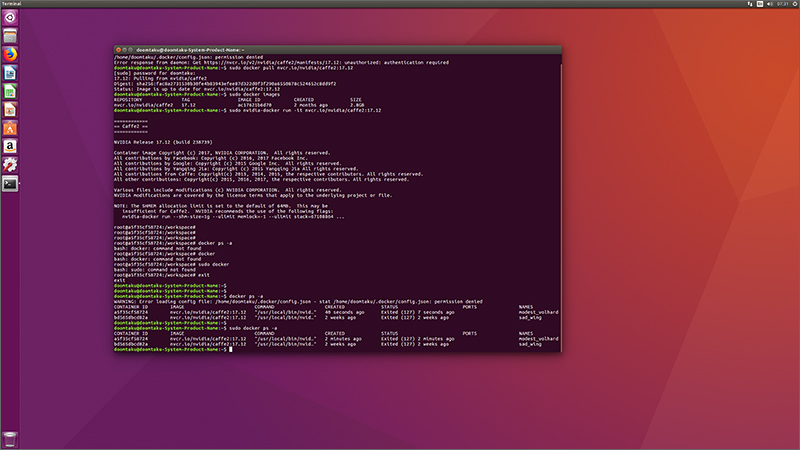Image resolution: width=800 pixels, height=450 pixels.
Task: Minimize the terminal window
Action: pos(124,50)
